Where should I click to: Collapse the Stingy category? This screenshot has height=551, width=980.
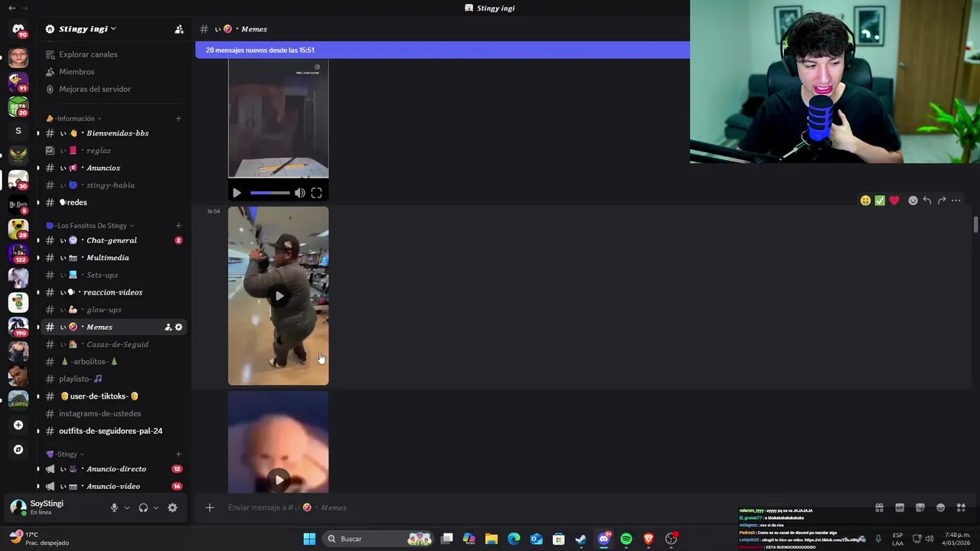coord(64,454)
